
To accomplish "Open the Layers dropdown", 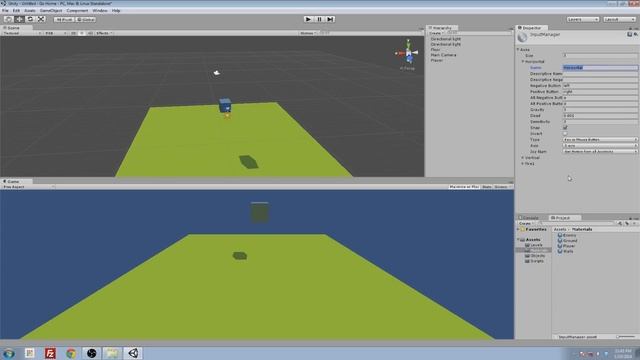I will click(x=582, y=20).
